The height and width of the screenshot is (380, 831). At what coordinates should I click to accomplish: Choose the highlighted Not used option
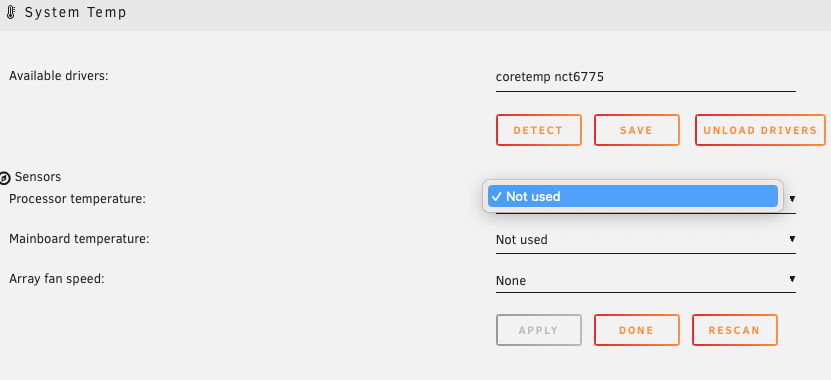(633, 197)
